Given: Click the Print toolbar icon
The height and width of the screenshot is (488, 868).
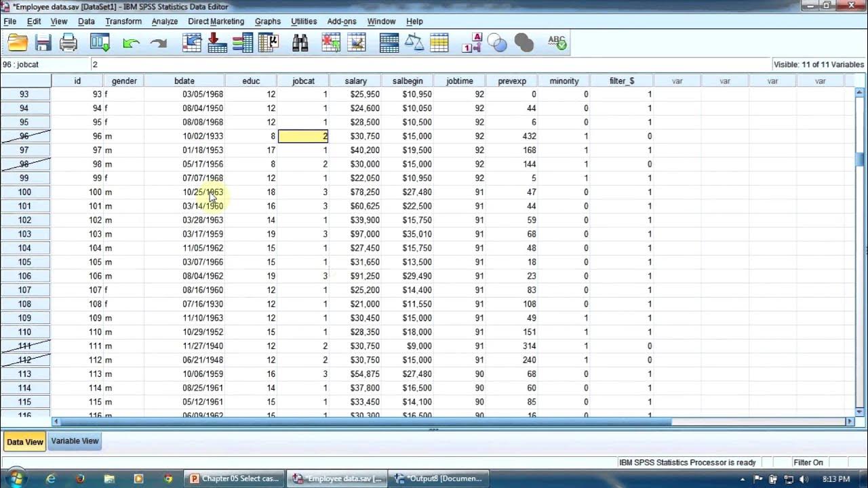Looking at the screenshot, I should (68, 43).
